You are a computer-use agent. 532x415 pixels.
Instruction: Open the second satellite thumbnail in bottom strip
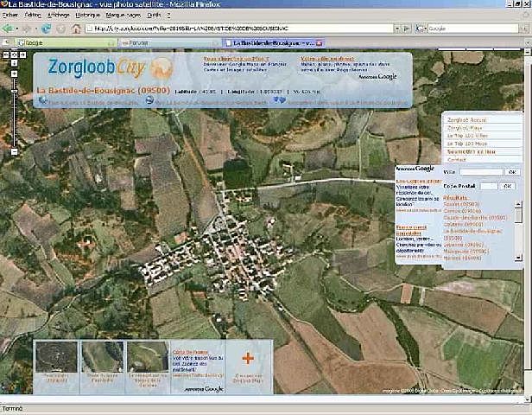click(x=102, y=357)
